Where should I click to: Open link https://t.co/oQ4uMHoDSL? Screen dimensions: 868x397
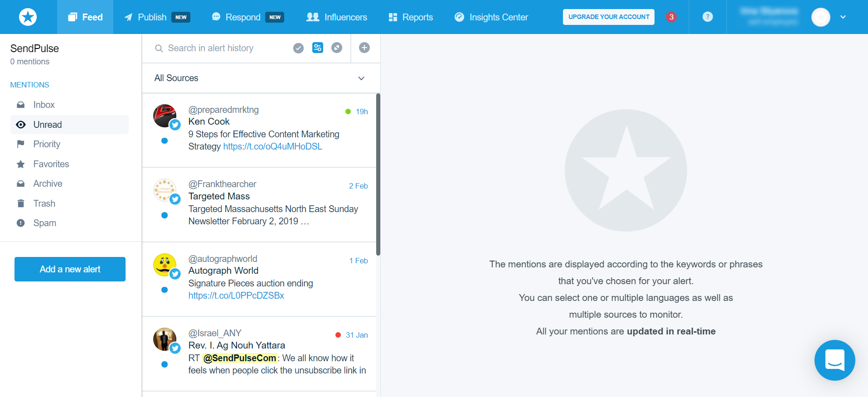tap(272, 146)
